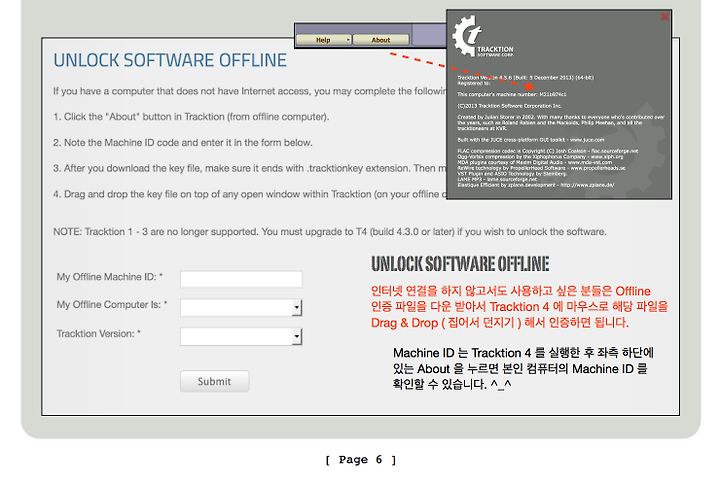Screen dimensions: 720x483
Task: Click the black 'UNLOCK SOFTWARE OFFLINE' bold heading
Action: point(460,264)
